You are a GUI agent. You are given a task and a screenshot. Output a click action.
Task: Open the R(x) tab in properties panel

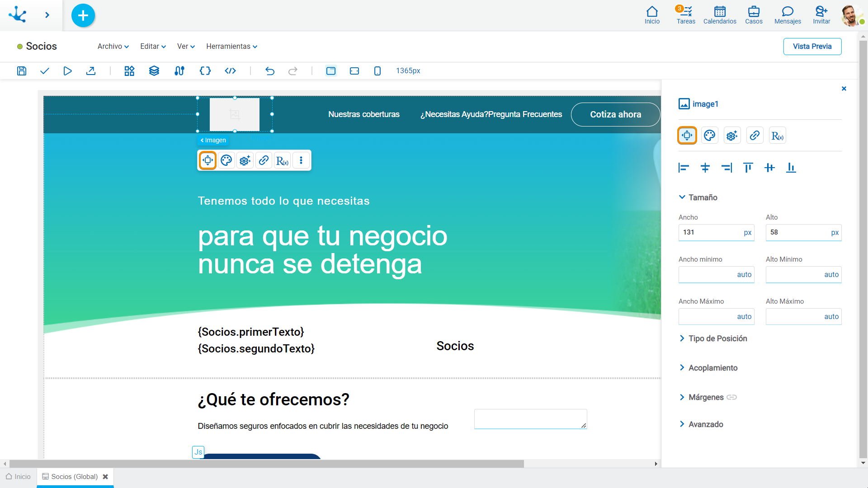(x=778, y=136)
